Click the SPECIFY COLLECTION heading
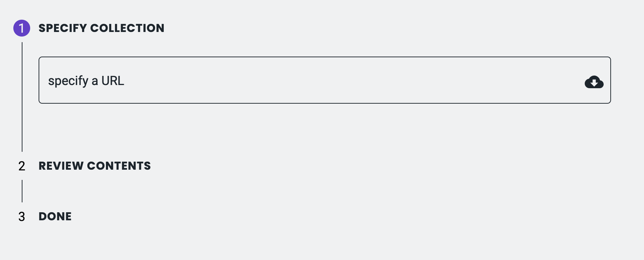 tap(101, 28)
